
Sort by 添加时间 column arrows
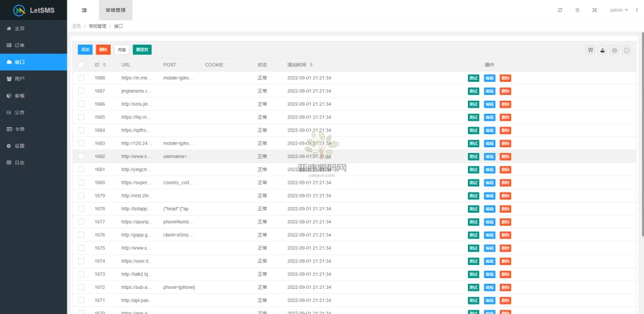click(311, 65)
